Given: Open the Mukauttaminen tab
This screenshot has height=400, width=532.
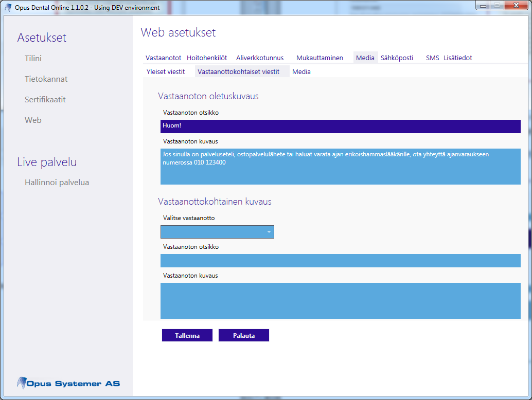Looking at the screenshot, I should 320,58.
